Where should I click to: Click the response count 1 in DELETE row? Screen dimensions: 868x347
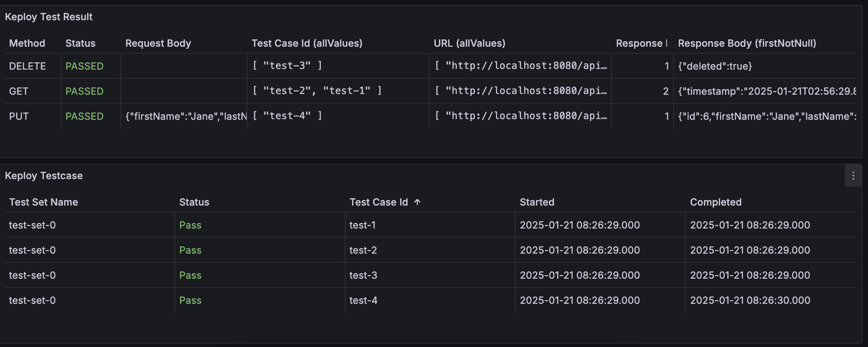pos(667,66)
